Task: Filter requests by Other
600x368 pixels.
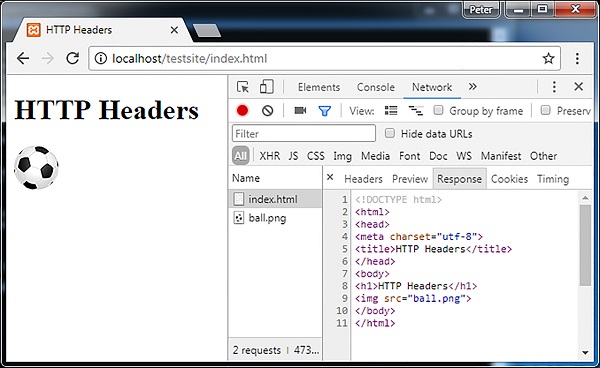Action: (543, 156)
